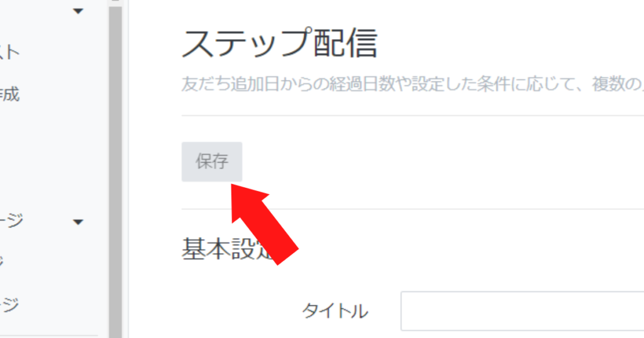Click the ステップ配信 page heading
This screenshot has width=644, height=338.
click(x=279, y=43)
